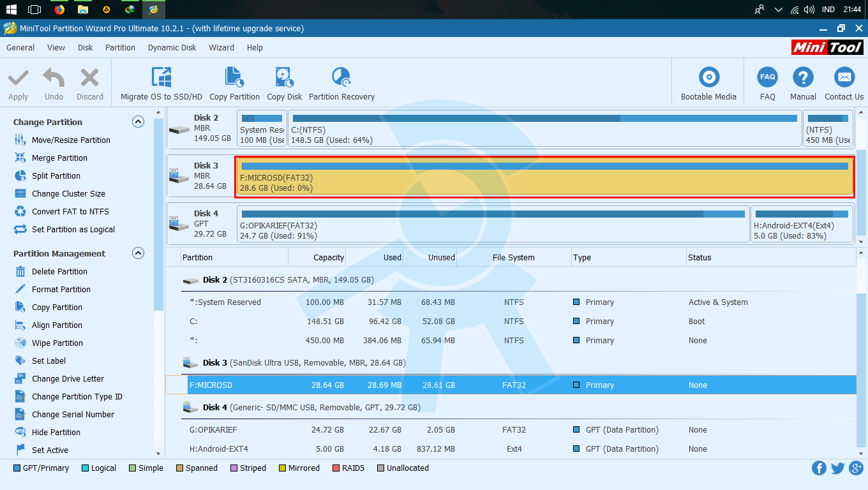
Task: Open the Bootable Media creator
Action: coord(708,82)
